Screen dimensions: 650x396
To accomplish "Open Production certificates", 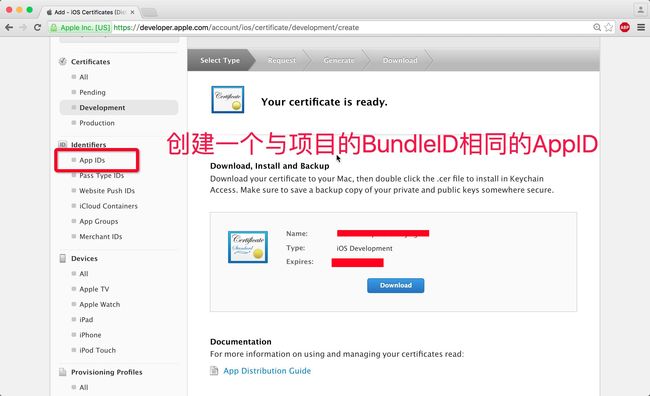I will coord(97,123).
